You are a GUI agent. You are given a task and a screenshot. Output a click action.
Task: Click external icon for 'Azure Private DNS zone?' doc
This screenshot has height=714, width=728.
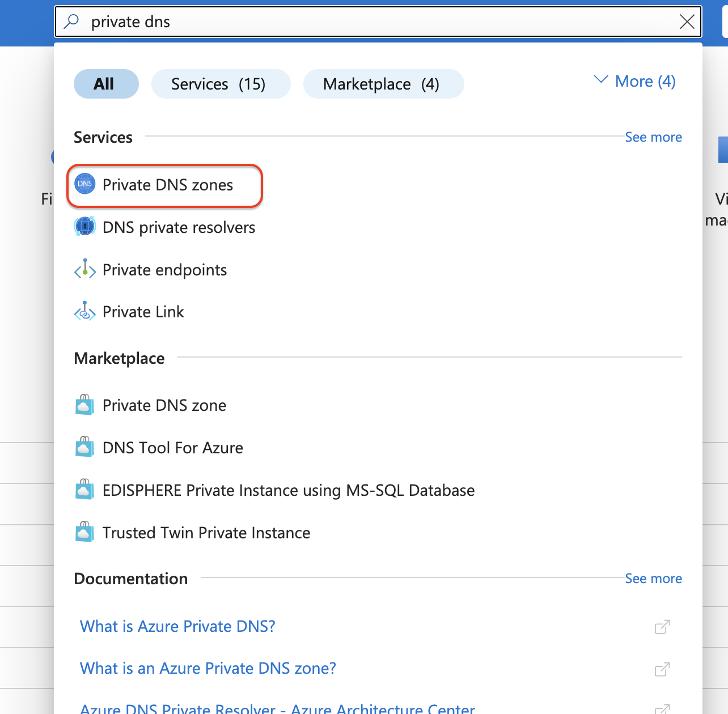662,669
